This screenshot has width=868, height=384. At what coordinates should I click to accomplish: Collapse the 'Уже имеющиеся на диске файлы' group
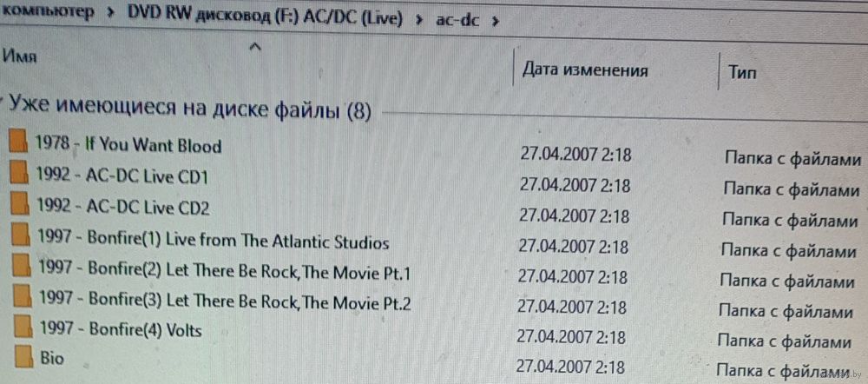pos(3,103)
